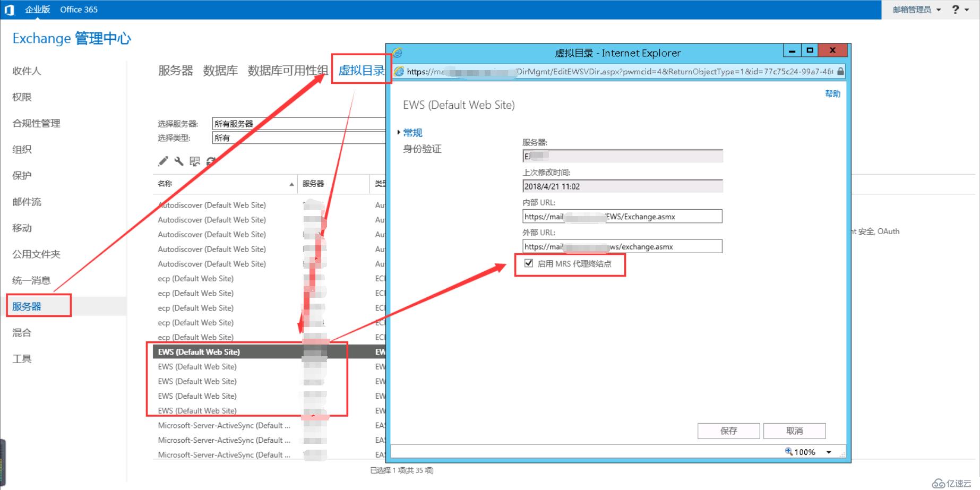Open the 选择类型 dropdown
The width and height of the screenshot is (980, 490).
(x=299, y=137)
